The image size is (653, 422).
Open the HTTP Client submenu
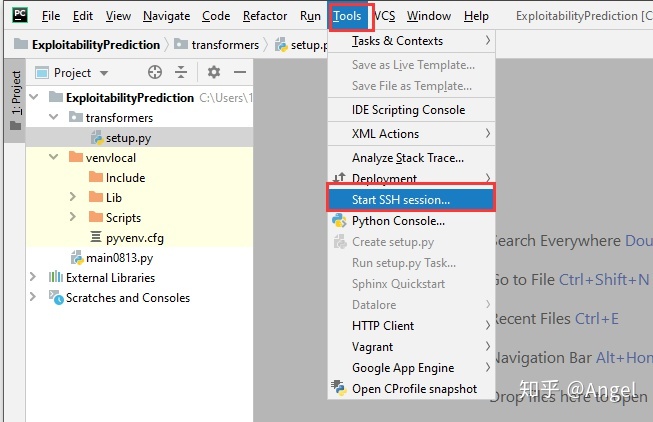pos(411,325)
